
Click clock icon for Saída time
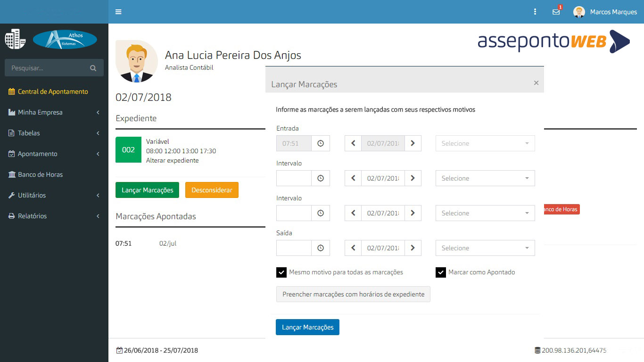tap(321, 248)
